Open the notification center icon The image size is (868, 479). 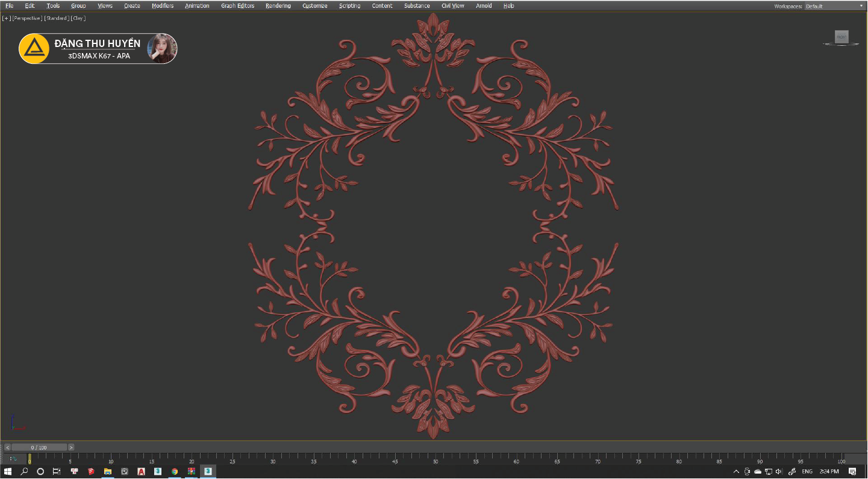click(x=852, y=471)
